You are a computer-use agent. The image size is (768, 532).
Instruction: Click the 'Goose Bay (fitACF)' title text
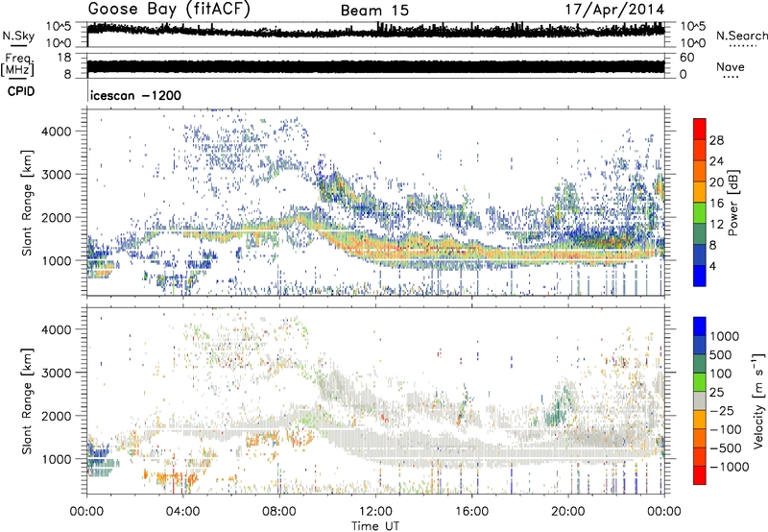point(169,10)
